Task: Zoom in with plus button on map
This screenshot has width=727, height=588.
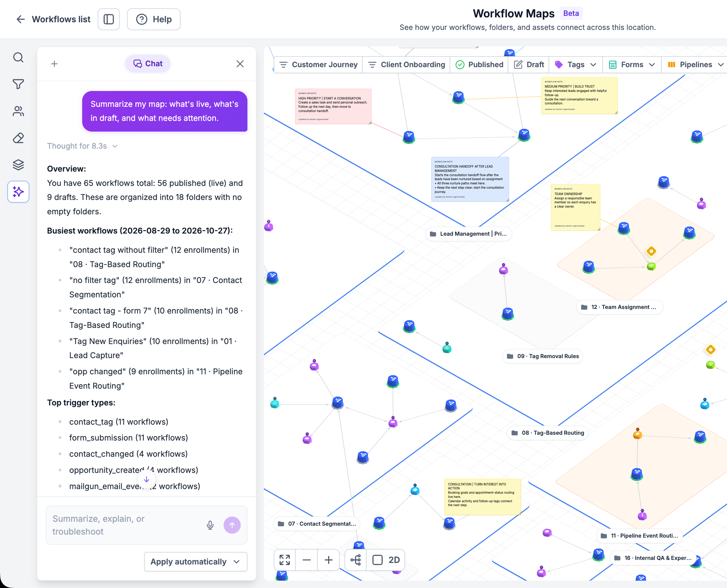Action: [328, 560]
